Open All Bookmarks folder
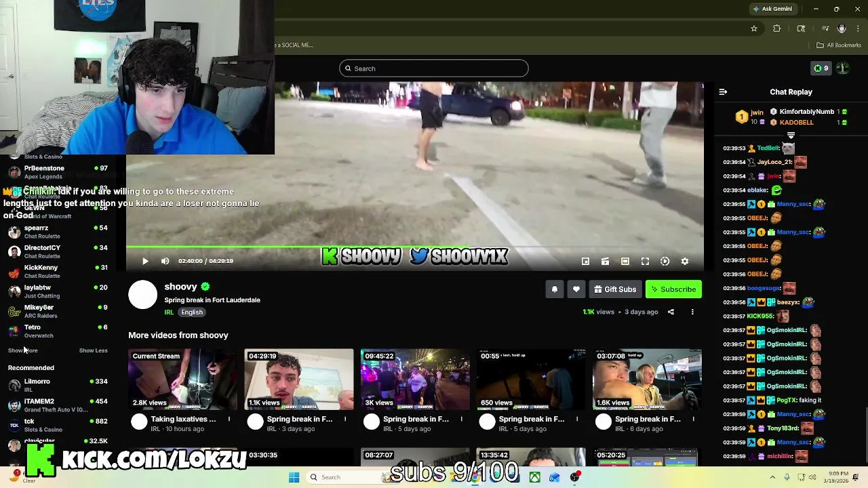868x488 pixels. [x=839, y=45]
